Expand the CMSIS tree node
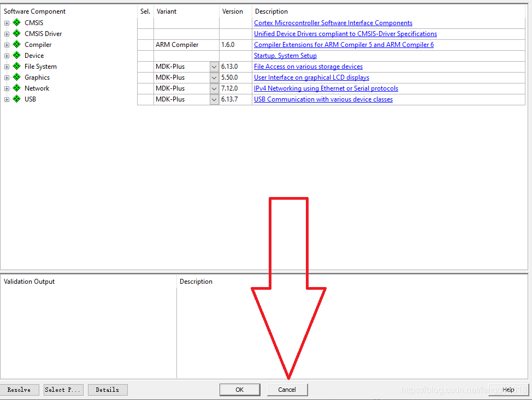The height and width of the screenshot is (400, 532). pyautogui.click(x=7, y=23)
